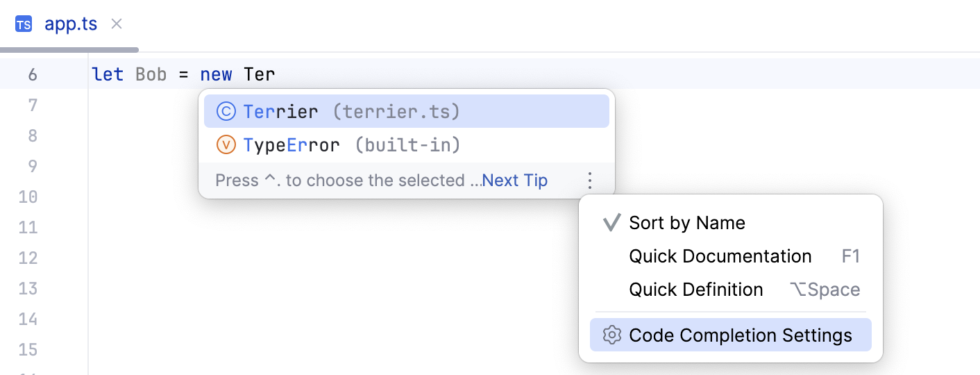The width and height of the screenshot is (980, 375).
Task: Toggle the Sort by Name checkmark
Action: tap(611, 223)
